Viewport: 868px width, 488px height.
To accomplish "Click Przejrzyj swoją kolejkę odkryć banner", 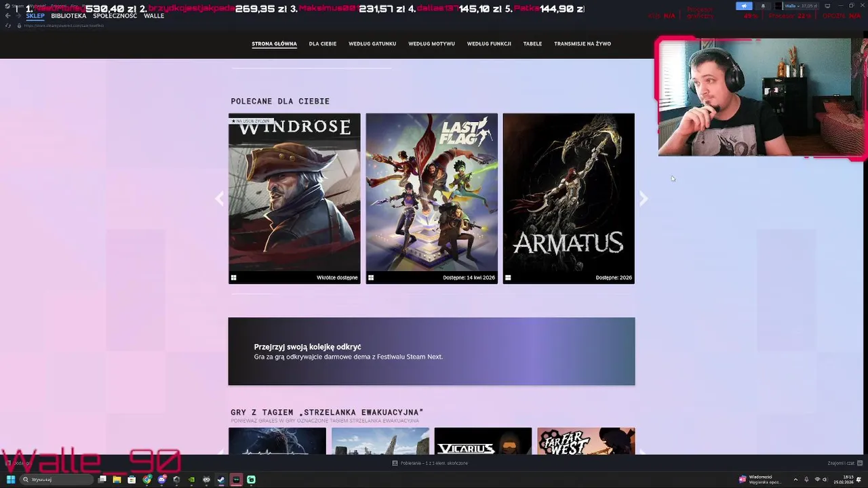I will click(431, 351).
